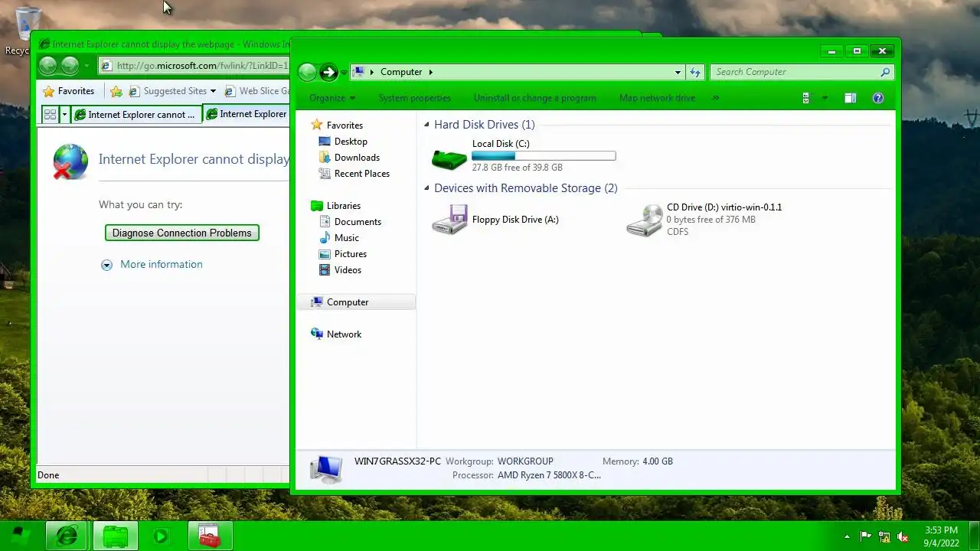Screen dimensions: 980x551
Task: Open the More view options dropdown arrow
Action: tap(825, 98)
